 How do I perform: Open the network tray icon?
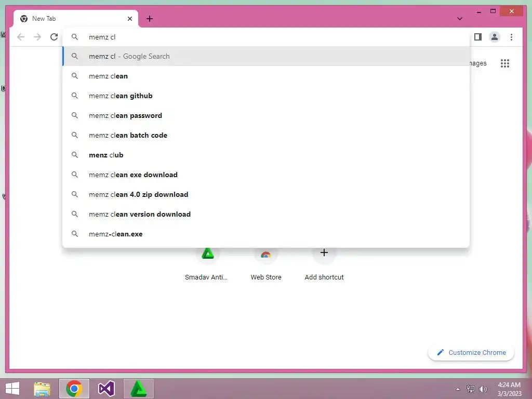pos(471,389)
